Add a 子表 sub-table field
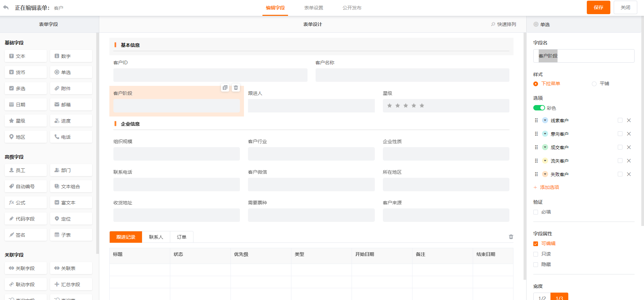This screenshot has width=644, height=300. (71, 235)
